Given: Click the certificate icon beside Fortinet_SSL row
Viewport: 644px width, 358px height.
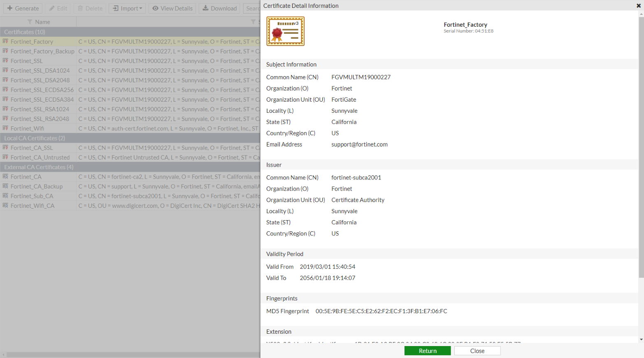Looking at the screenshot, I should coord(5,60).
